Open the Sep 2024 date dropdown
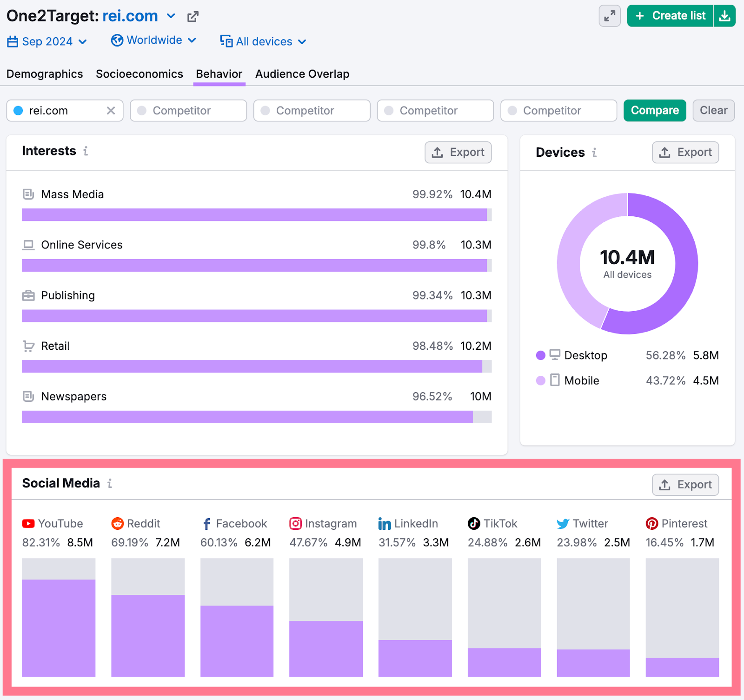Viewport: 744px width, 700px height. 47,41
